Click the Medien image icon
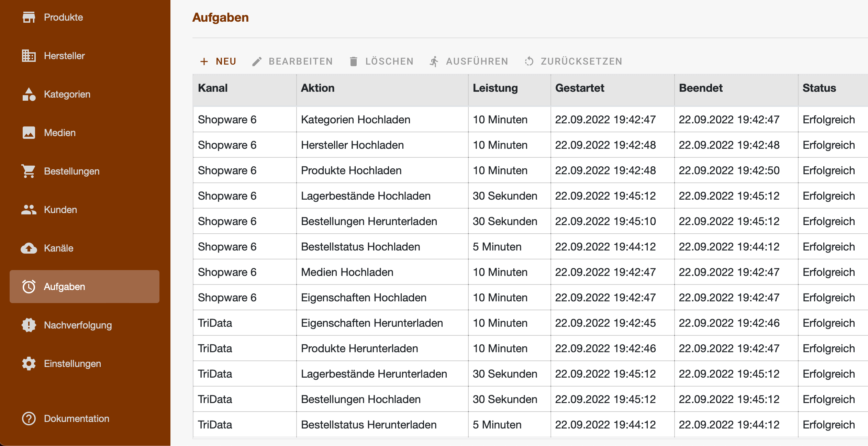Image resolution: width=868 pixels, height=446 pixels. point(29,133)
